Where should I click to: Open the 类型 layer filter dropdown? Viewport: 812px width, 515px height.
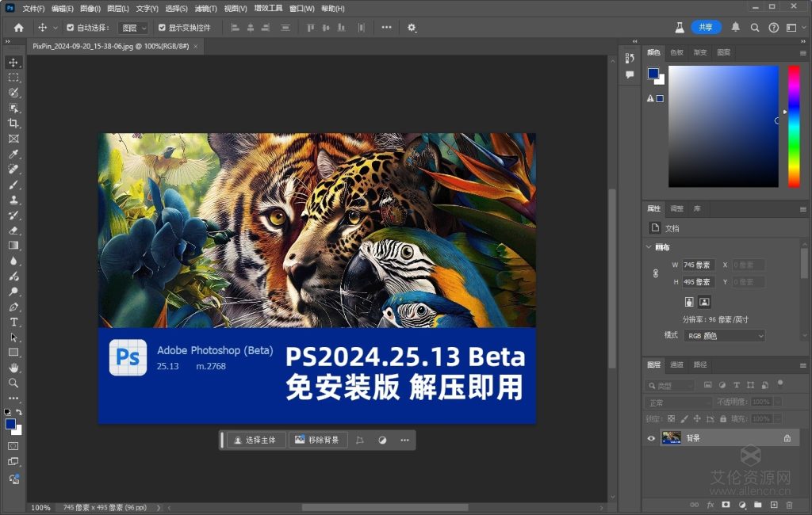coord(670,386)
